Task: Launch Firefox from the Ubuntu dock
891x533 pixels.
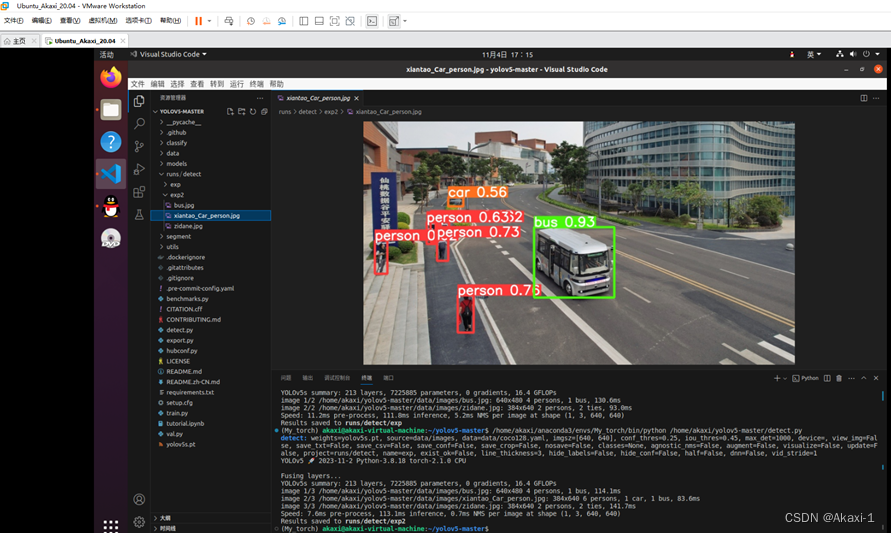Action: click(111, 78)
